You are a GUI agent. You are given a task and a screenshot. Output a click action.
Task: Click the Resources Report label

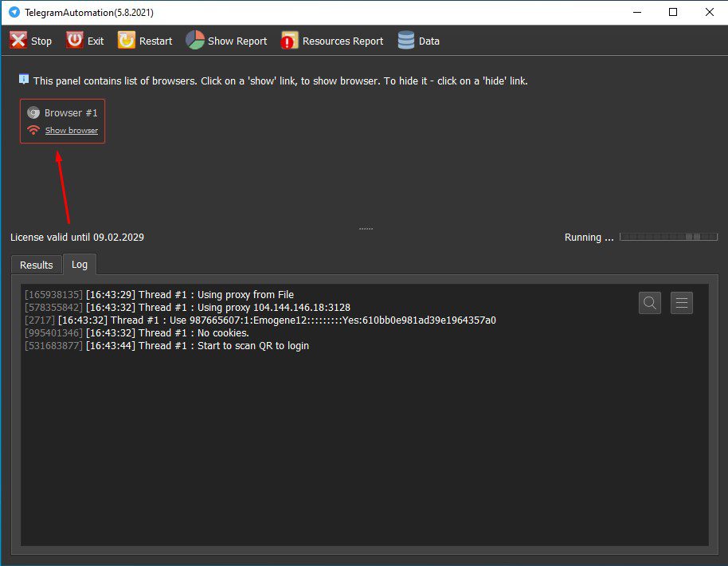tap(342, 41)
